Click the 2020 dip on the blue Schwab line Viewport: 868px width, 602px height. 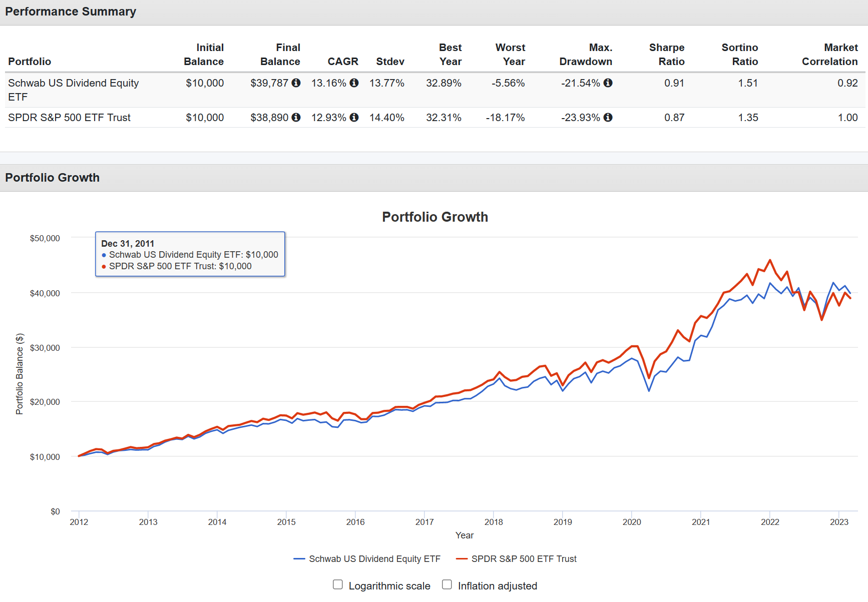[649, 390]
